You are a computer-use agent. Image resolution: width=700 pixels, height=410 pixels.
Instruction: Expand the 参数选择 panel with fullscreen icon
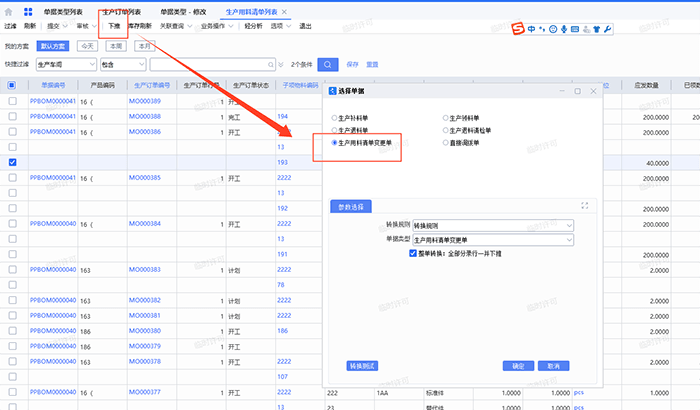(584, 206)
